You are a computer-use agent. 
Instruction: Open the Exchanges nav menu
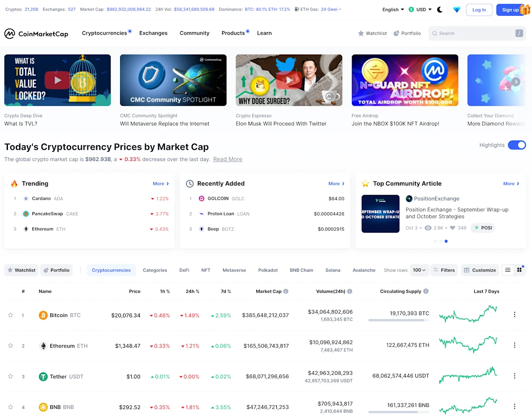click(x=153, y=33)
